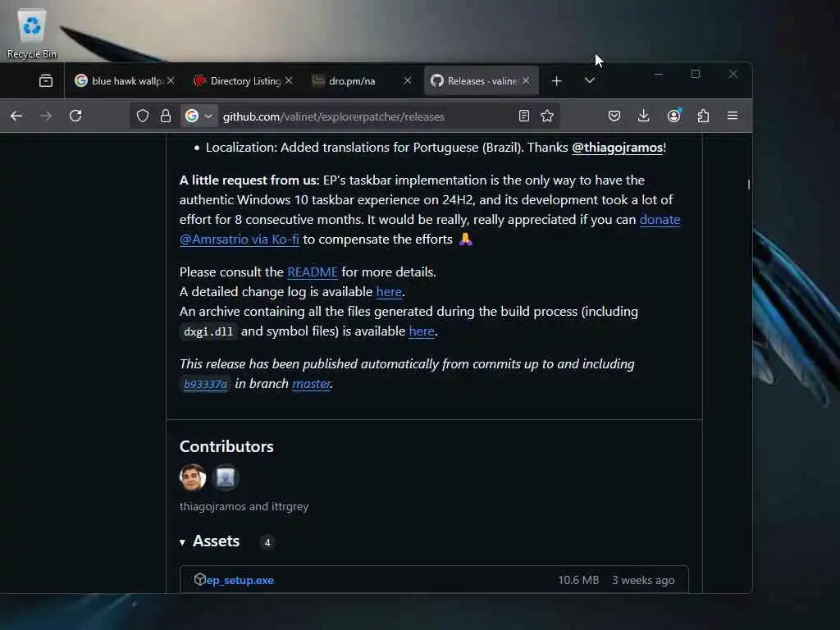
Task: Close the Directory Listing tab
Action: click(x=289, y=80)
